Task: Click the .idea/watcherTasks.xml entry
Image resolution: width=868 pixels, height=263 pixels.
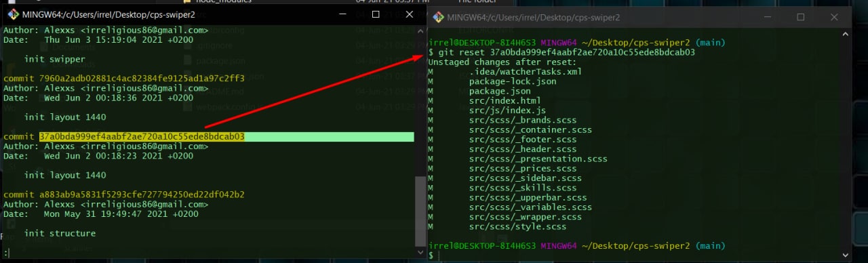Action: [x=526, y=71]
